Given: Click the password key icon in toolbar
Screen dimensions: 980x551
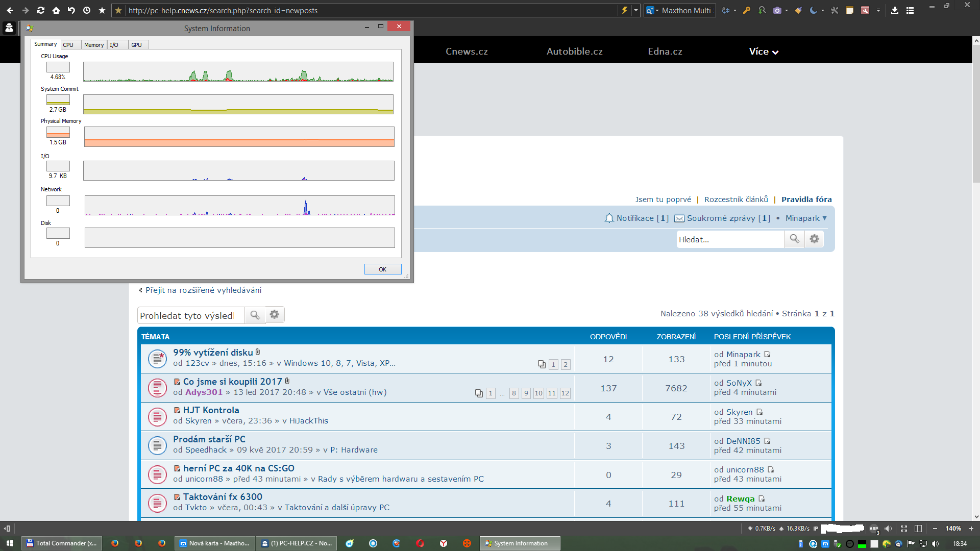Looking at the screenshot, I should click(x=747, y=10).
